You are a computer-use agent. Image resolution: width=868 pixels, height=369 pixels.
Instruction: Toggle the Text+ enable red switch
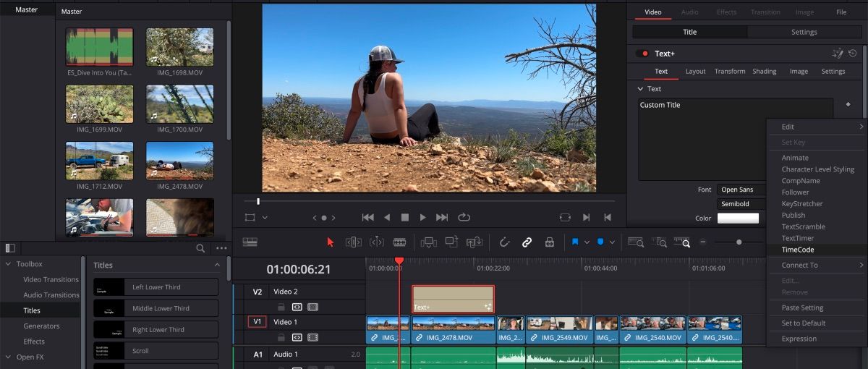642,54
